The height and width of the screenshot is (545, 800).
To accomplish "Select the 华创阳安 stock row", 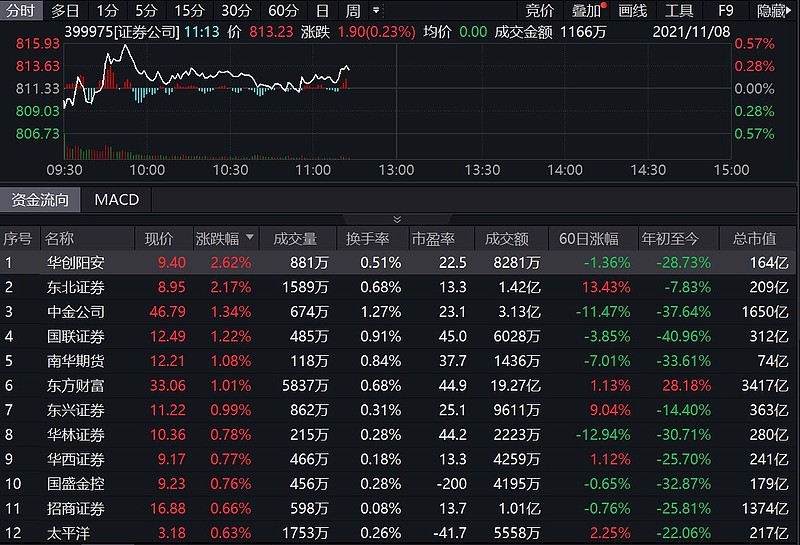I will click(x=398, y=263).
